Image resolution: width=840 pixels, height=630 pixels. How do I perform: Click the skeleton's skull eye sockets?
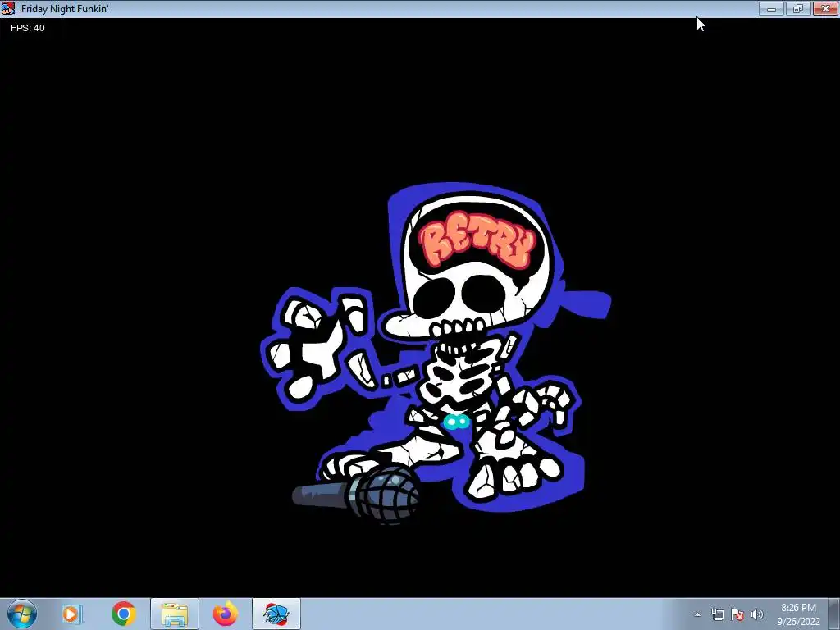click(461, 298)
